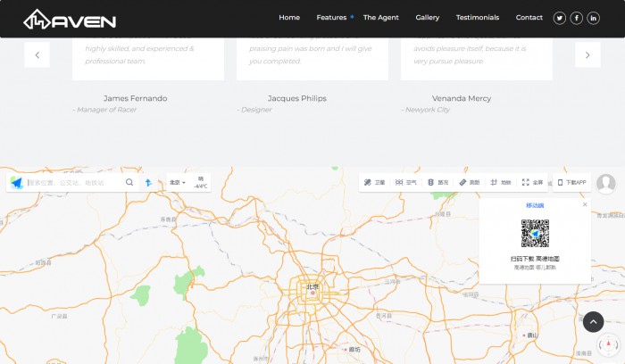Select Jacques Philips testimonial name

[297, 98]
